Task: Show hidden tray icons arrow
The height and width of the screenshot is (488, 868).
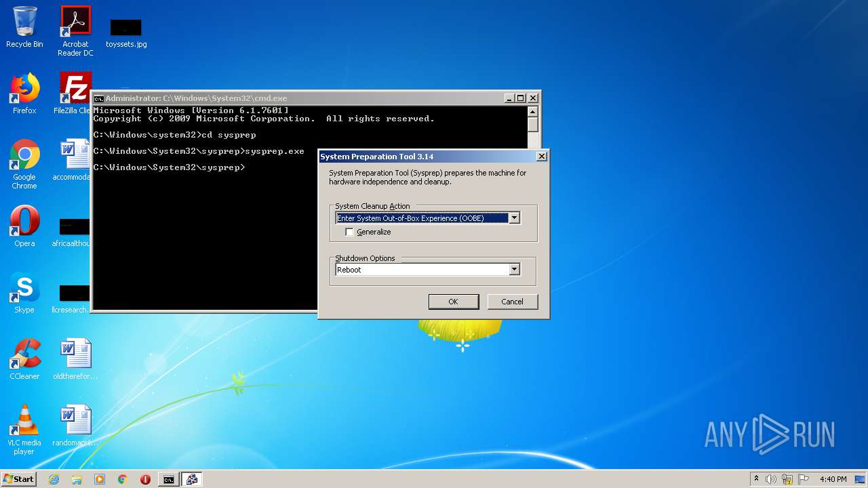Action: (756, 479)
